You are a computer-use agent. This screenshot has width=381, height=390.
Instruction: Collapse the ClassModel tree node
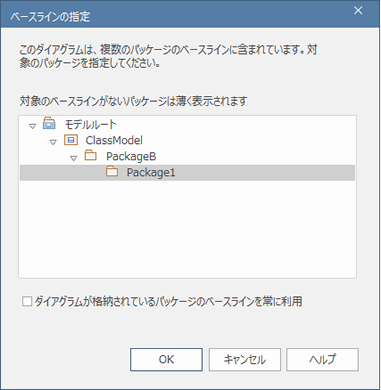[53, 142]
